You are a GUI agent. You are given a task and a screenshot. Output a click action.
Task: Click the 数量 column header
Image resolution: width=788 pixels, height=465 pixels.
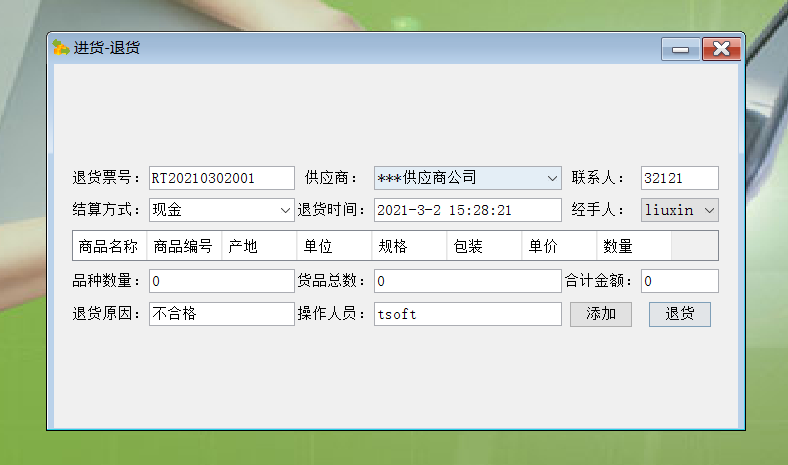pyautogui.click(x=634, y=246)
